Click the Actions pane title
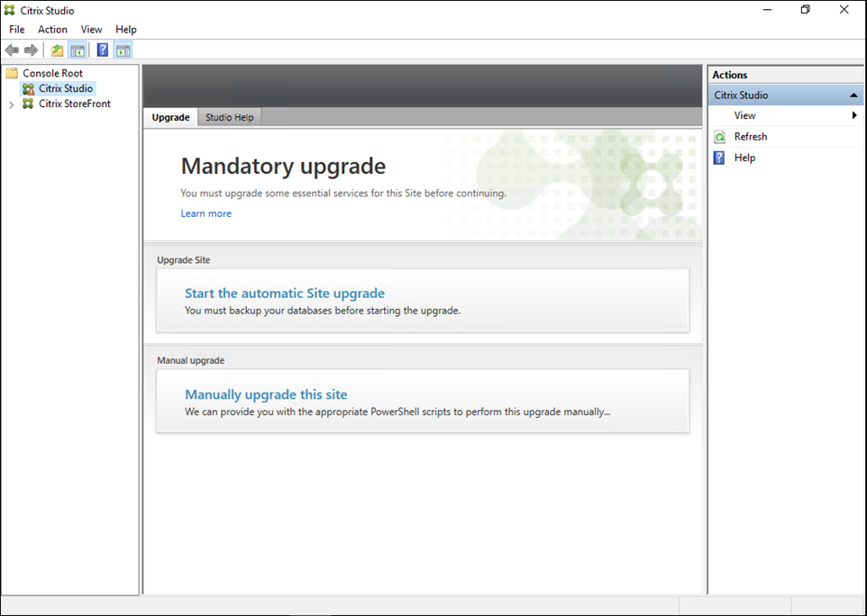The width and height of the screenshot is (867, 616). click(729, 75)
